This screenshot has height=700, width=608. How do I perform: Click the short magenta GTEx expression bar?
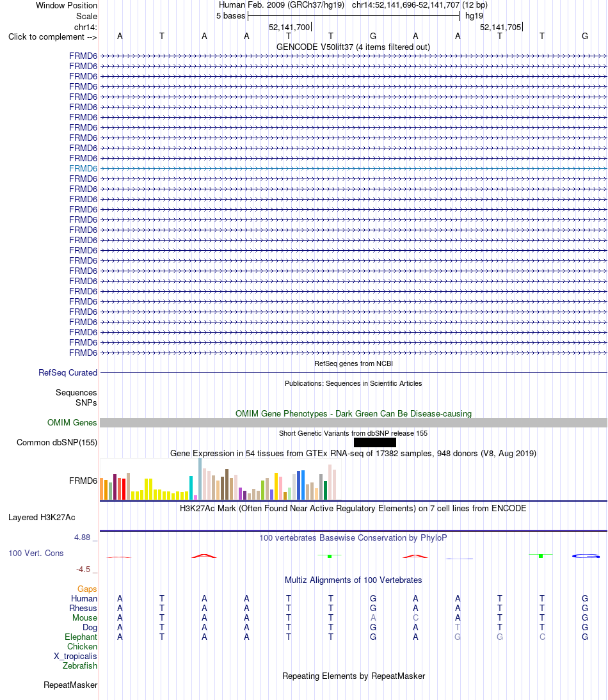(x=196, y=497)
